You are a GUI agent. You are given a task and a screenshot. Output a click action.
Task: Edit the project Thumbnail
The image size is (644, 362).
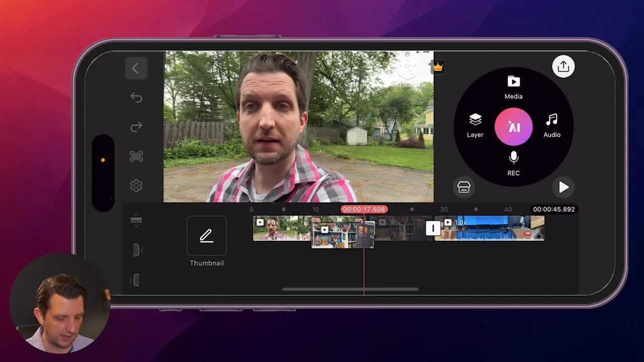pos(206,235)
